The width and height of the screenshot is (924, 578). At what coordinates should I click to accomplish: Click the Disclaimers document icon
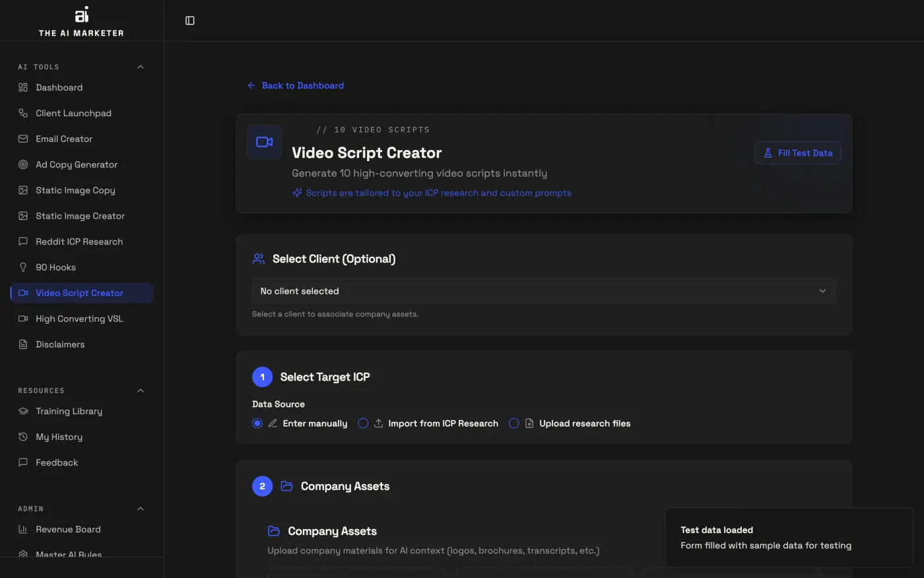coord(23,345)
